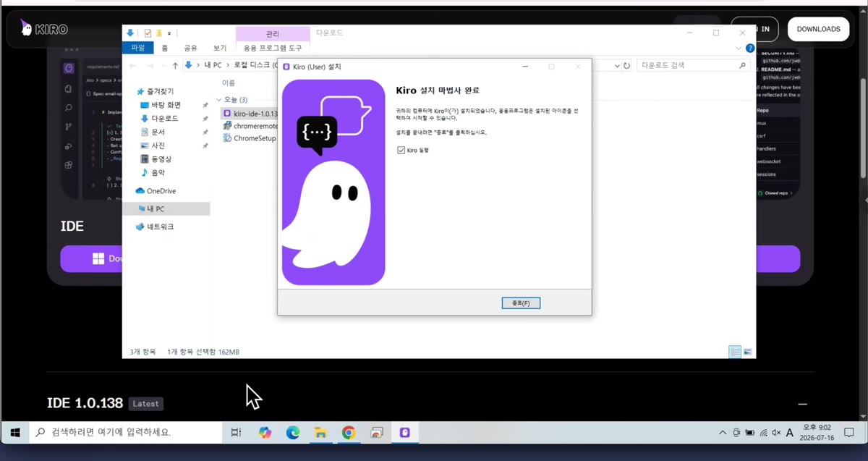Open 바탕 화면 in the navigation pane
868x461 pixels.
(160, 105)
